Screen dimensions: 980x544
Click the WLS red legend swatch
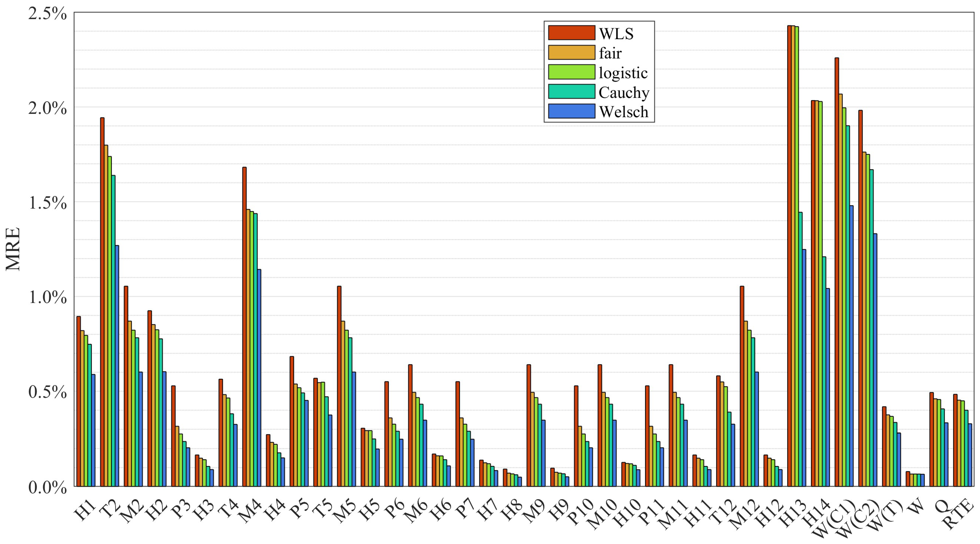click(571, 33)
